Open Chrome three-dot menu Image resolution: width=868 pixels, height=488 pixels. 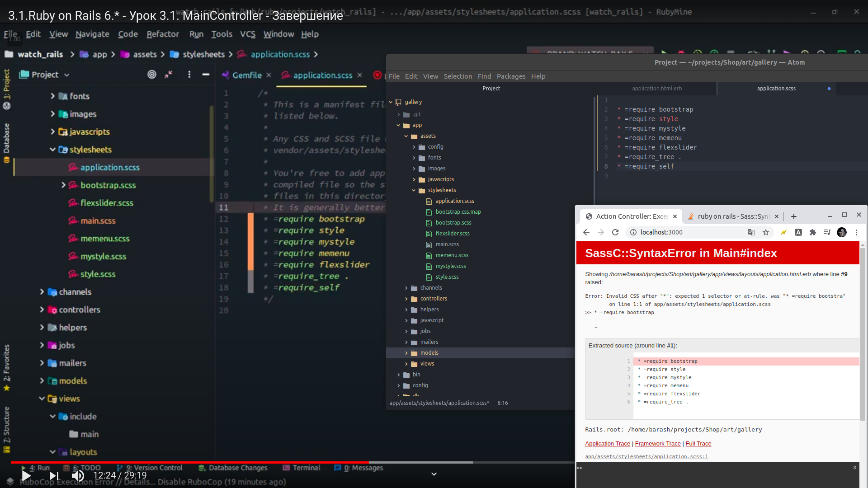[x=856, y=232]
